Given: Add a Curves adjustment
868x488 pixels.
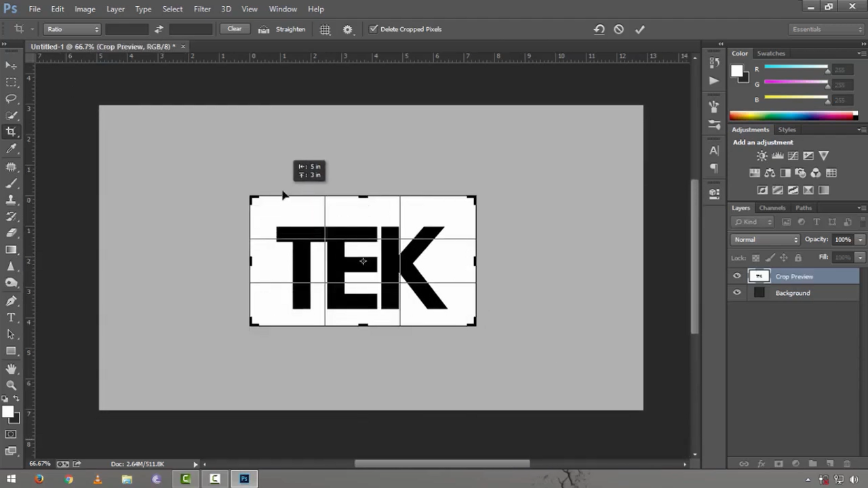Looking at the screenshot, I should pyautogui.click(x=793, y=155).
